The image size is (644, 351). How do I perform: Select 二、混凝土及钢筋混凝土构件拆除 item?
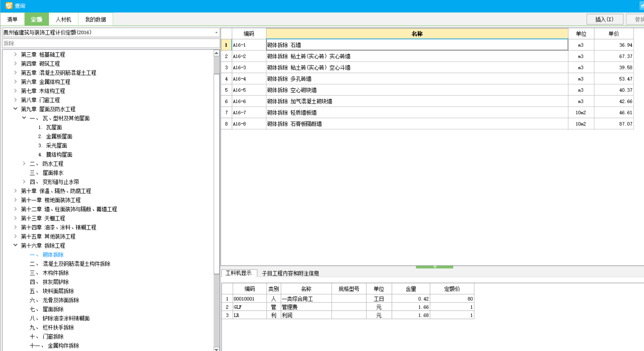point(70,264)
